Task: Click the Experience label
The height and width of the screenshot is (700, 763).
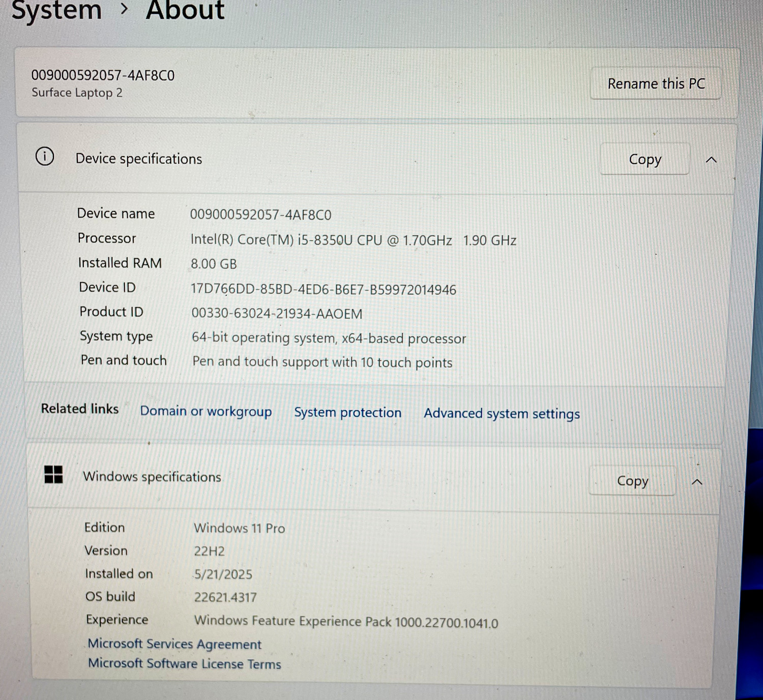Action: click(x=117, y=620)
